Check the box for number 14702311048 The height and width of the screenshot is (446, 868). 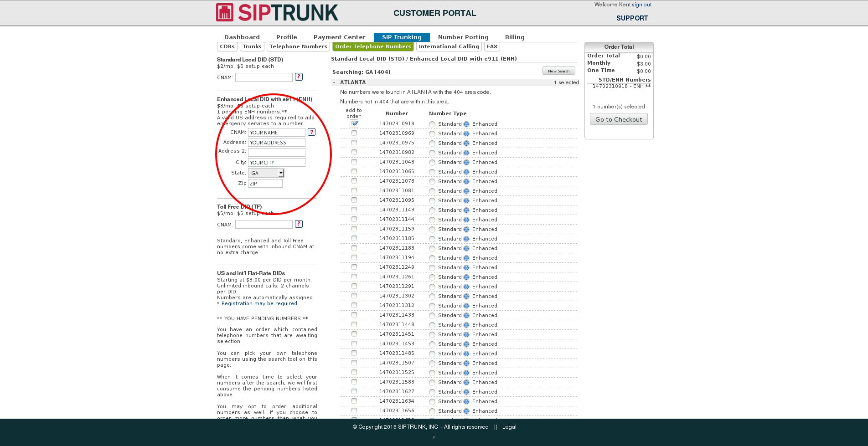[x=354, y=162]
